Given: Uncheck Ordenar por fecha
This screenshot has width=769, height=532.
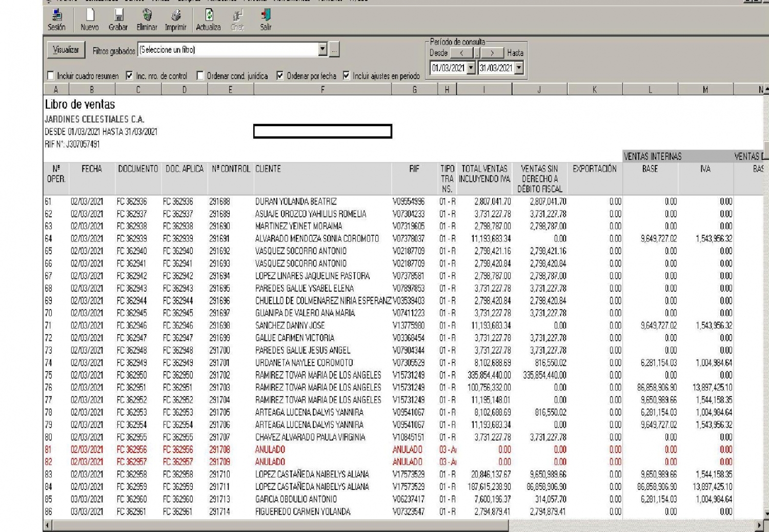Looking at the screenshot, I should tap(280, 76).
